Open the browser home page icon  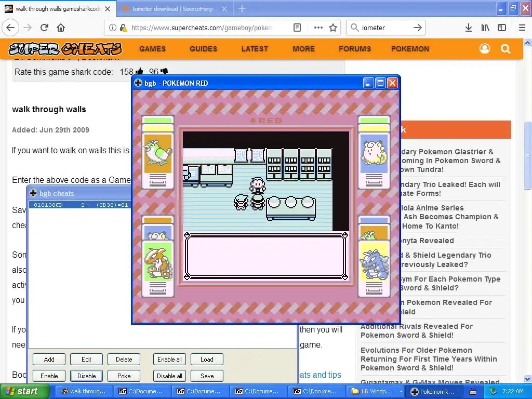pos(61,28)
